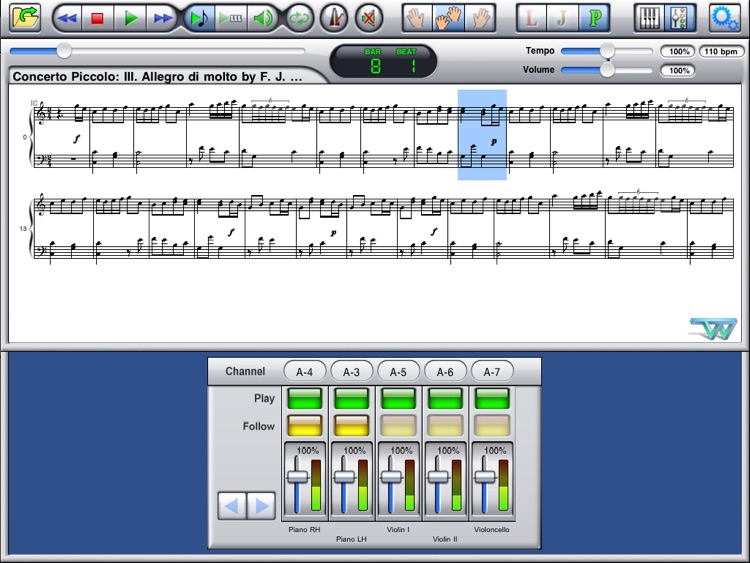Click the Violin I track label

pyautogui.click(x=398, y=530)
